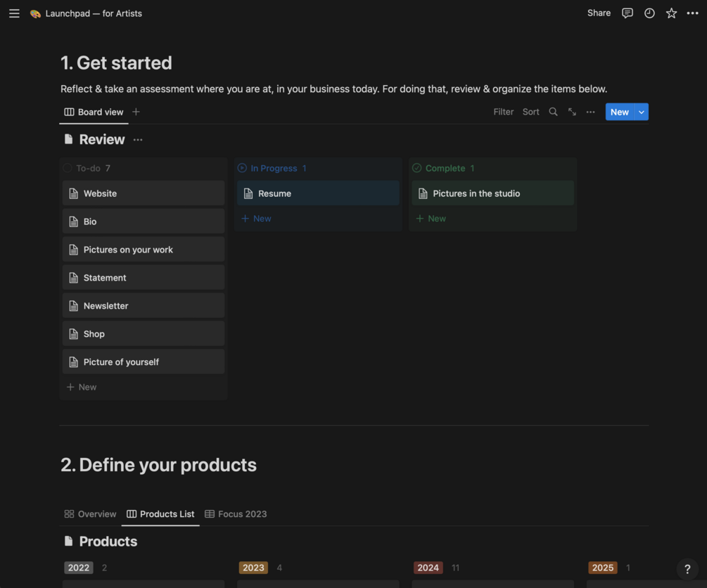This screenshot has height=588, width=707.
Task: Open page options three-dot menu
Action: pos(693,13)
